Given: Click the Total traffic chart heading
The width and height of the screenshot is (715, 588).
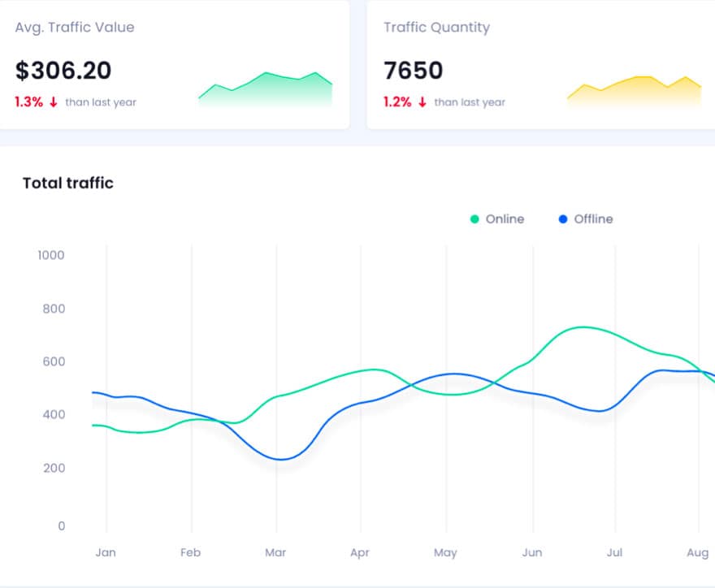Looking at the screenshot, I should (x=68, y=184).
